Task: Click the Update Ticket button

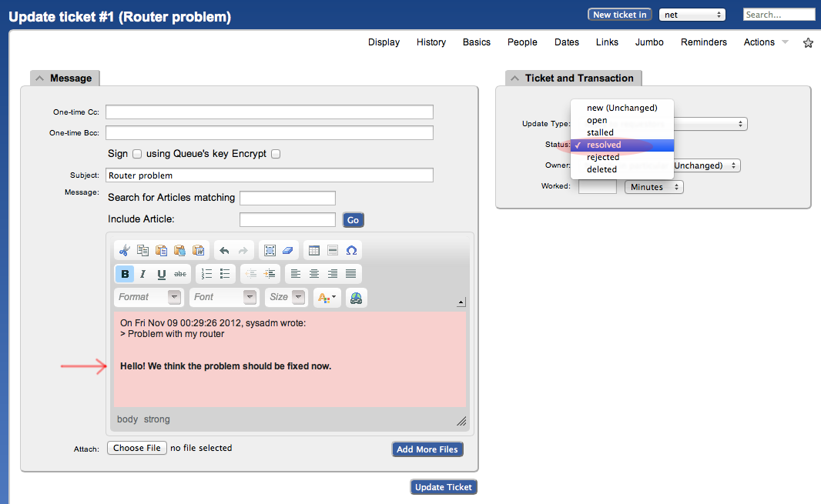Action: (x=444, y=487)
